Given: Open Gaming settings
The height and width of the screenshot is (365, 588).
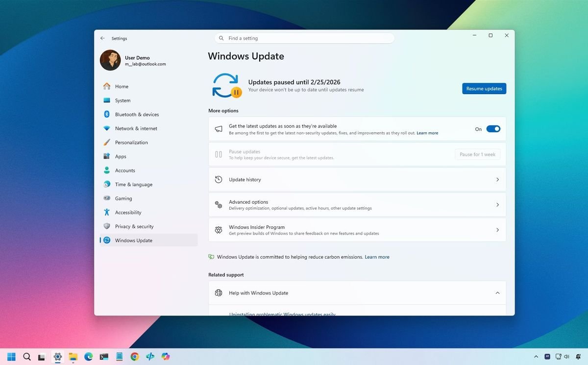Looking at the screenshot, I should (122, 198).
